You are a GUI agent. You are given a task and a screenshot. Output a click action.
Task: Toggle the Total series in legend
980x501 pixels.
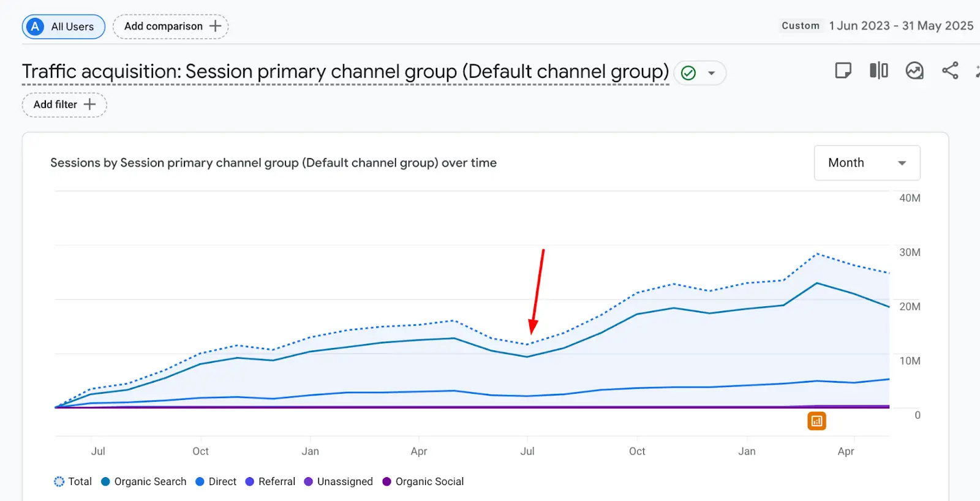pos(73,482)
